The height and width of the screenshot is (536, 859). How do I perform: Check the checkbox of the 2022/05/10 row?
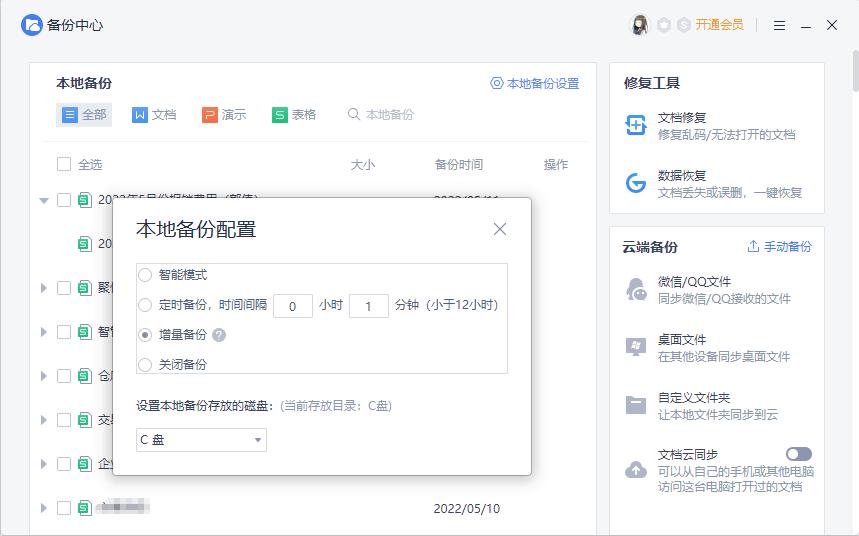64,508
